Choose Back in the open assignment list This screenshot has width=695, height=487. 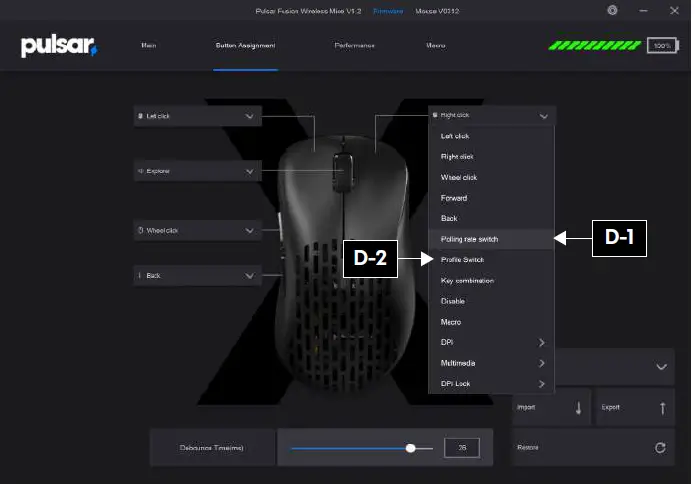click(x=493, y=219)
